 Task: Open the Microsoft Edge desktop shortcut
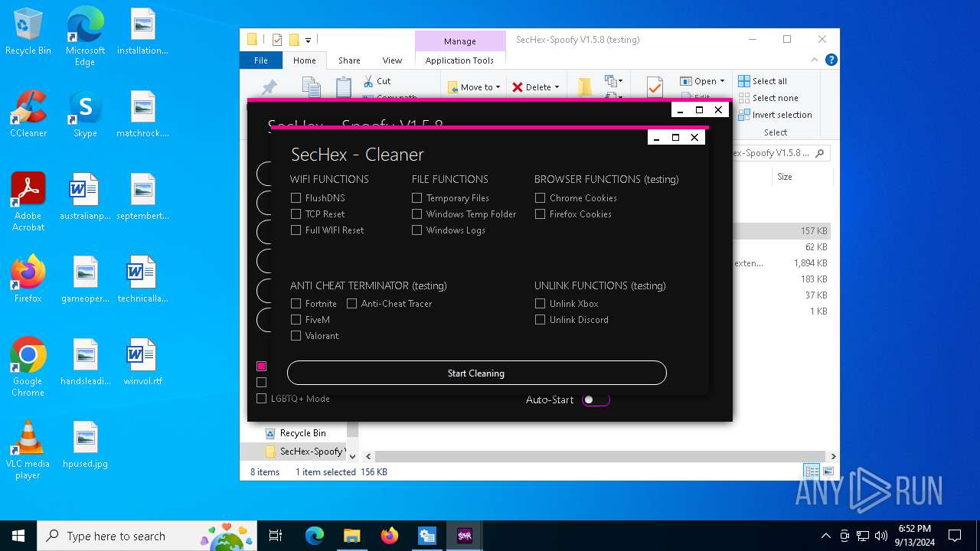point(85,37)
